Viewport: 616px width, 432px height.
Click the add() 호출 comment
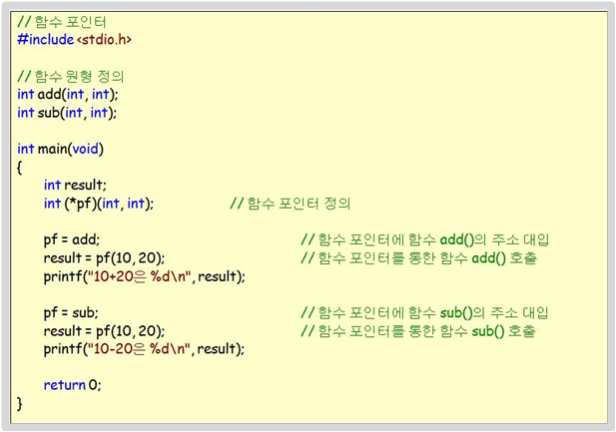pos(419,258)
